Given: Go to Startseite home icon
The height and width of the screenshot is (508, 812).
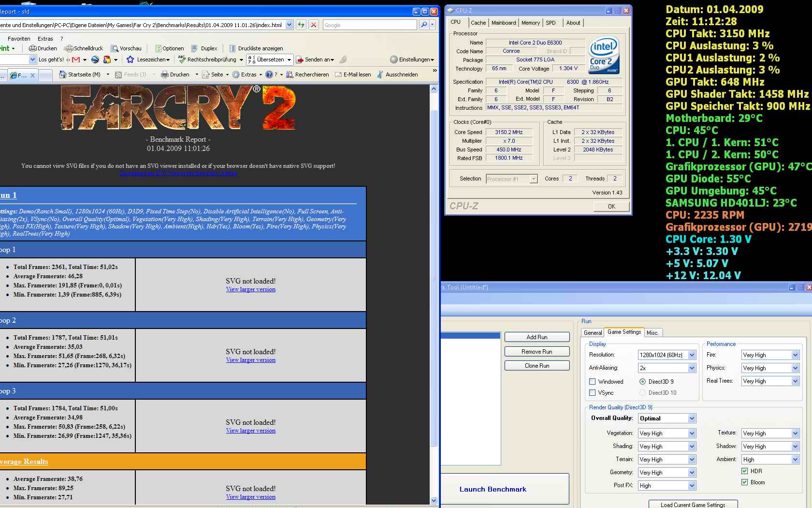Looking at the screenshot, I should click(63, 75).
